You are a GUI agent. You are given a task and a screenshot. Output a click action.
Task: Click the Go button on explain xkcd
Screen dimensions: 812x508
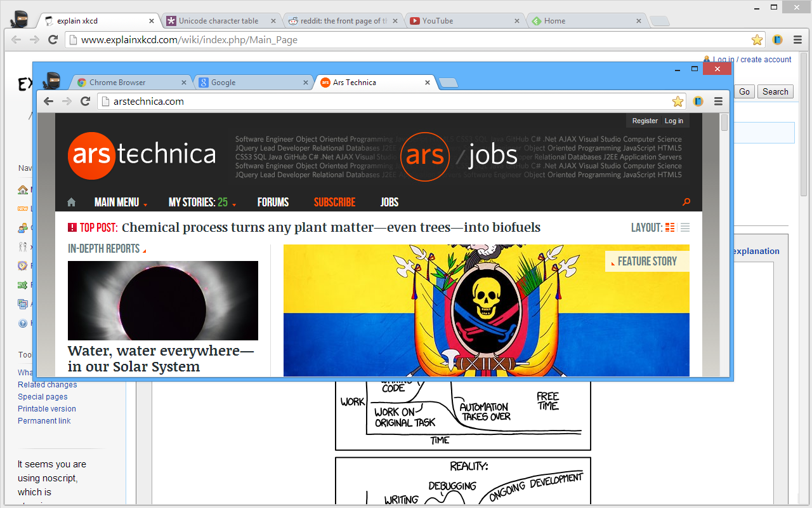pos(744,92)
